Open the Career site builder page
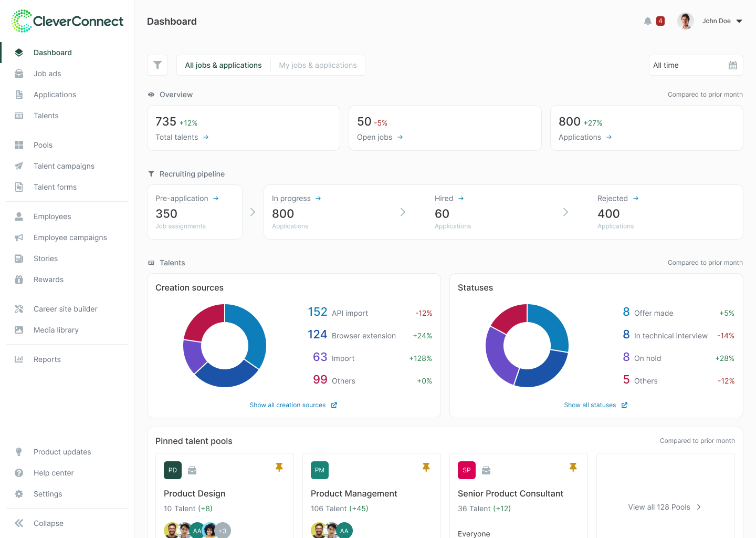This screenshot has width=756, height=538. coord(65,309)
